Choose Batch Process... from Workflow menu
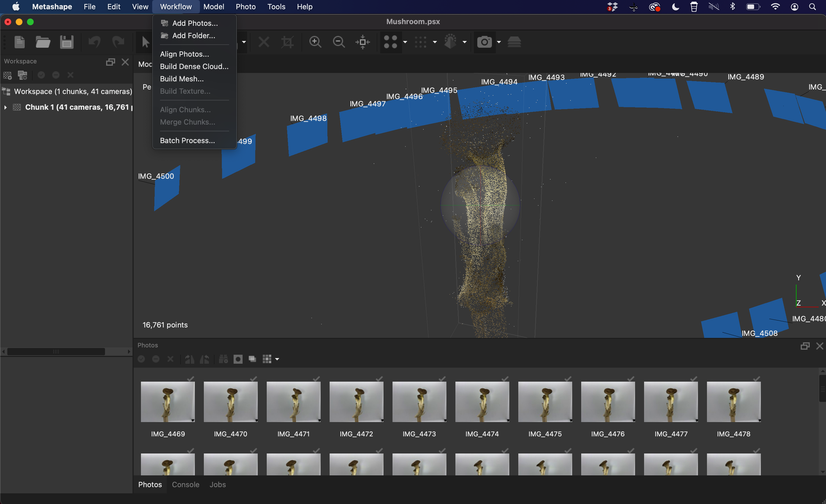826x504 pixels. point(195,140)
